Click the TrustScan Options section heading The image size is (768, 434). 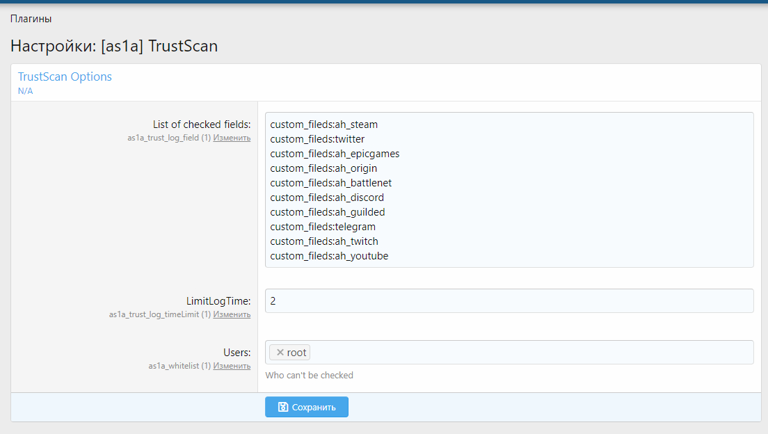65,77
